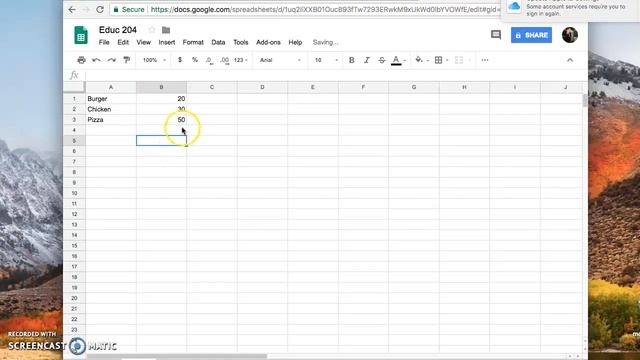640x360 pixels.
Task: Open the Data menu
Action: [218, 42]
